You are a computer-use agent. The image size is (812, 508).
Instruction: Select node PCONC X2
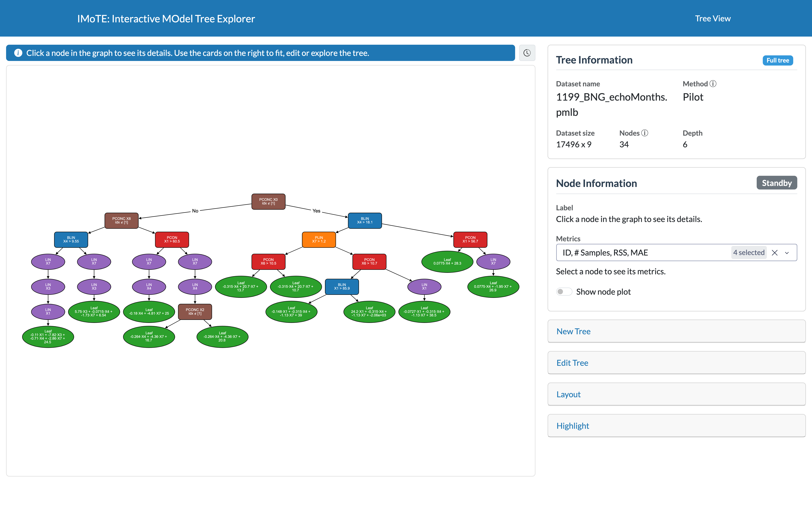[x=195, y=312]
